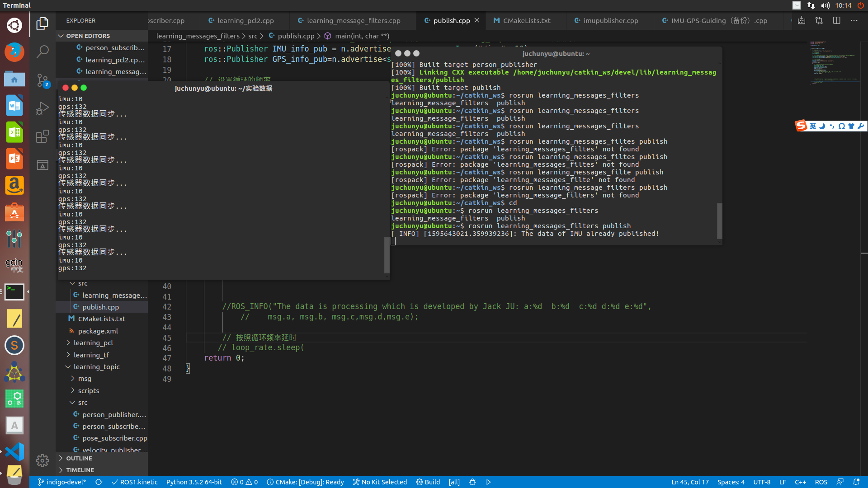This screenshot has height=488, width=868.
Task: Click the CMake debug bug icon
Action: pyautogui.click(x=472, y=482)
